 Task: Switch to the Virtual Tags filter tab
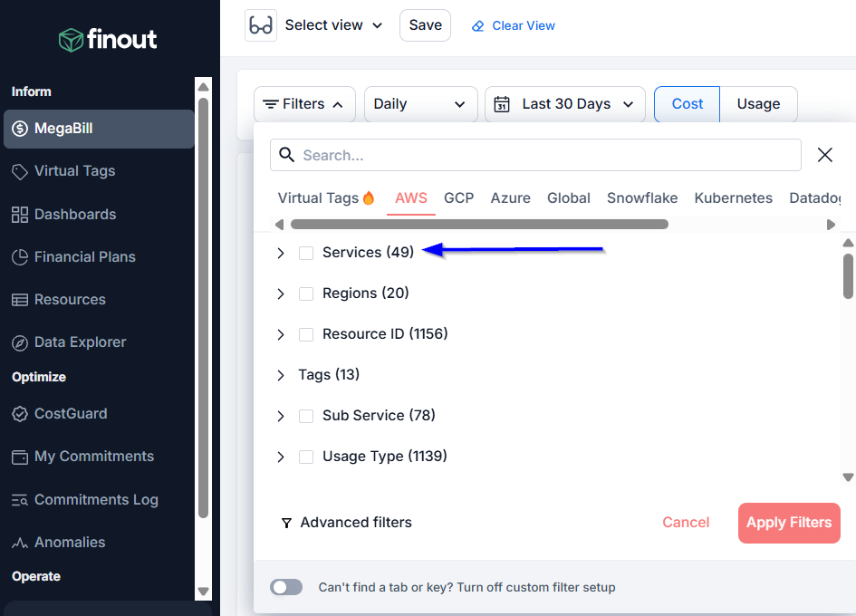pyautogui.click(x=326, y=197)
